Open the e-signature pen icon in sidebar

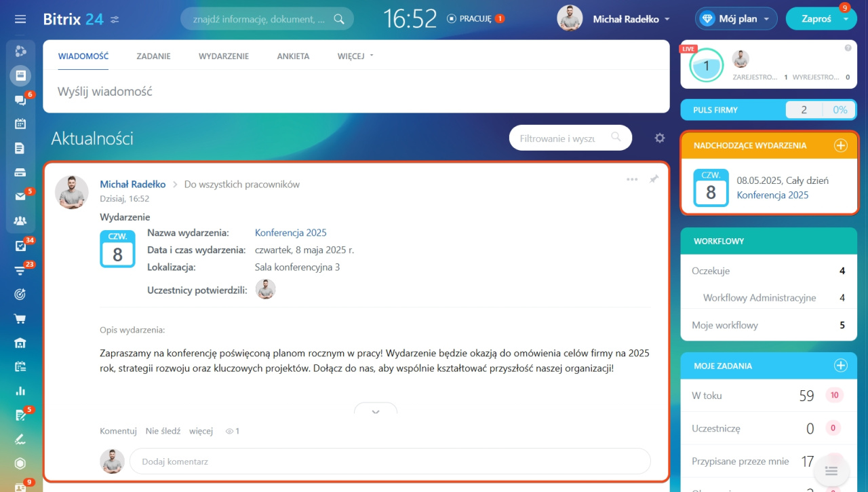(x=20, y=439)
